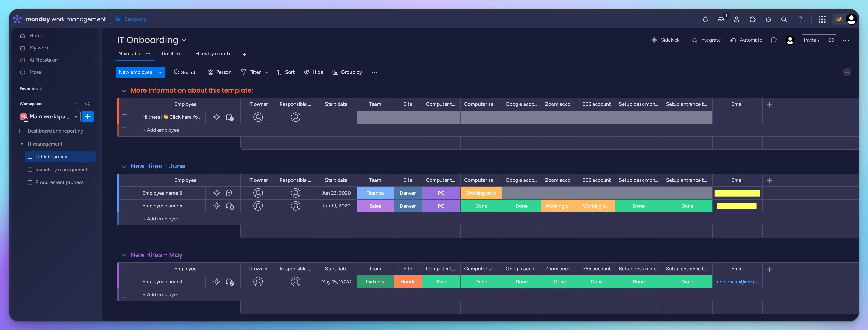868x330 pixels.
Task: Open the conversation bubble on Employee name 5
Action: click(x=230, y=206)
